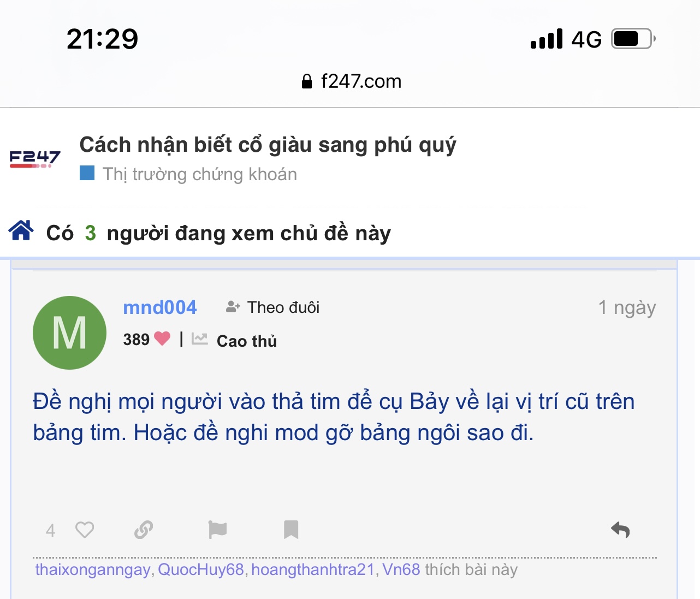The image size is (700, 599).
Task: Tap the green M avatar
Action: coord(69,333)
